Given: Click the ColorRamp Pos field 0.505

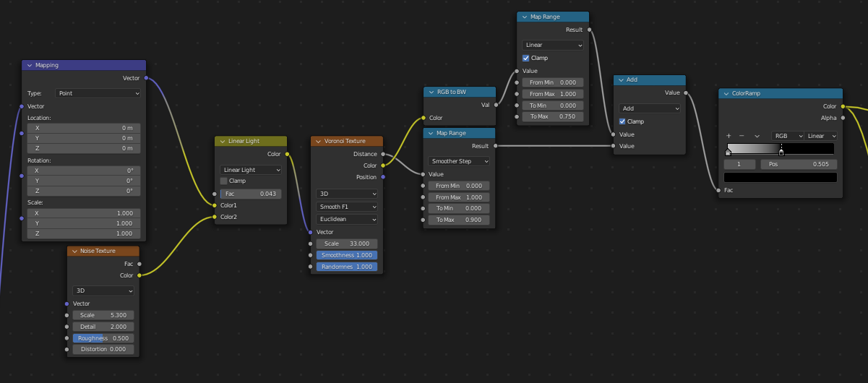Looking at the screenshot, I should 799,164.
